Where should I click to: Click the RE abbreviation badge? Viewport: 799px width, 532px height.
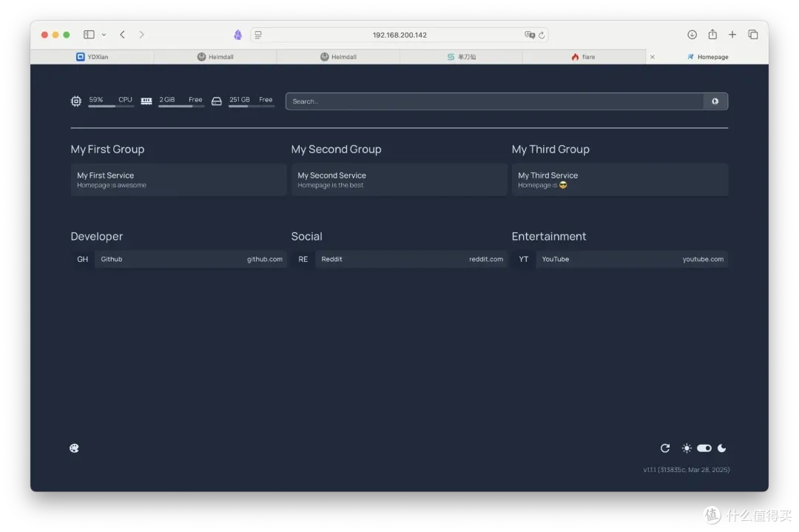click(x=303, y=259)
